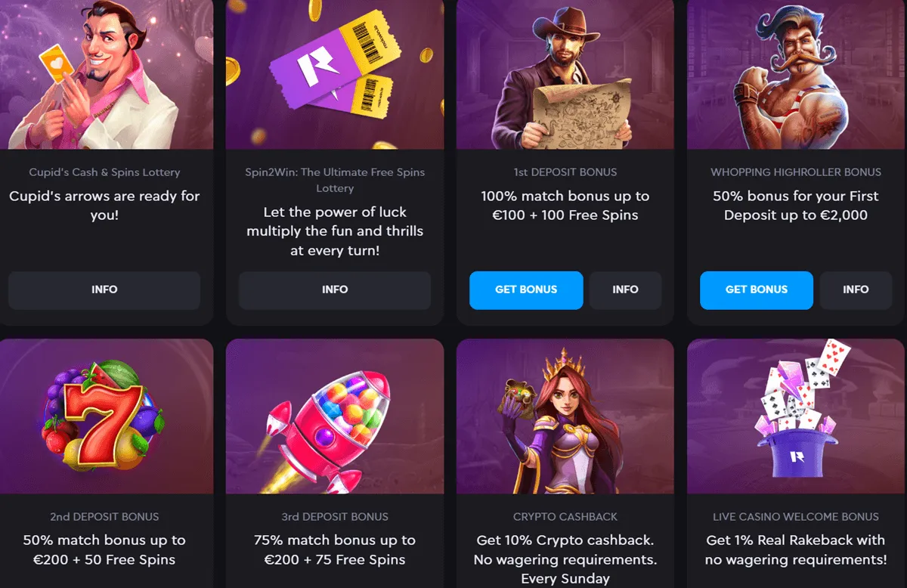
Task: Click GET BONUS for Whopping Highroller Bonus
Action: click(757, 290)
